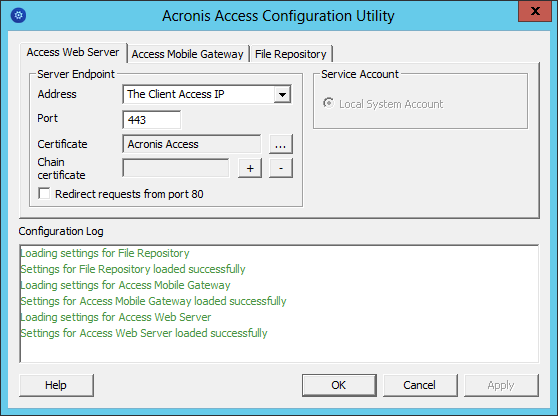Click the empty Chain certificate field
558x416 pixels.
pyautogui.click(x=176, y=168)
